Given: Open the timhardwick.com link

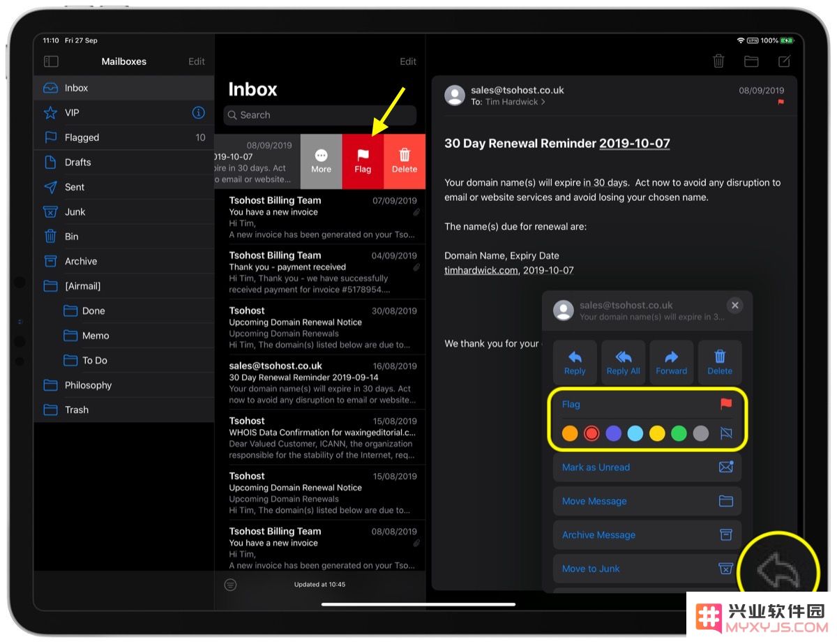Looking at the screenshot, I should tap(481, 270).
